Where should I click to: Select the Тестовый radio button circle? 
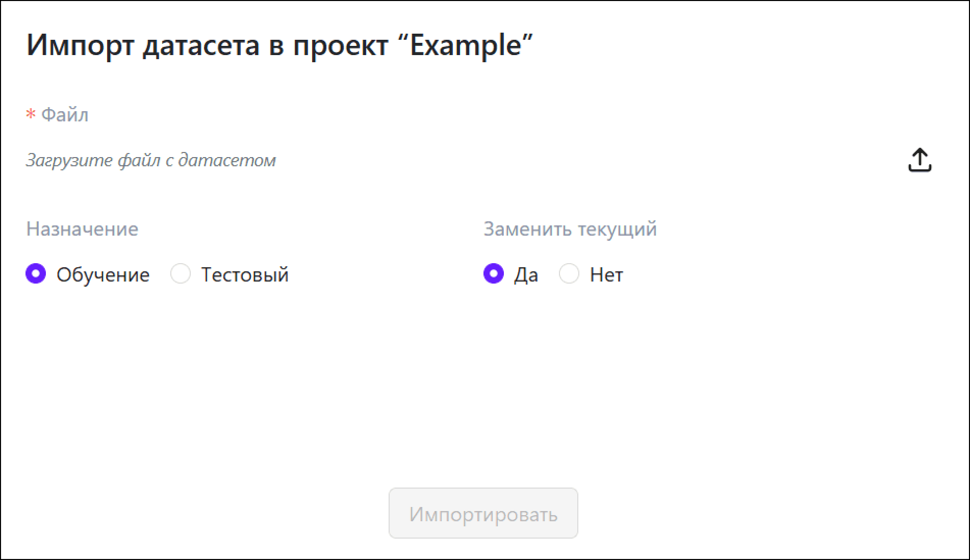click(181, 274)
